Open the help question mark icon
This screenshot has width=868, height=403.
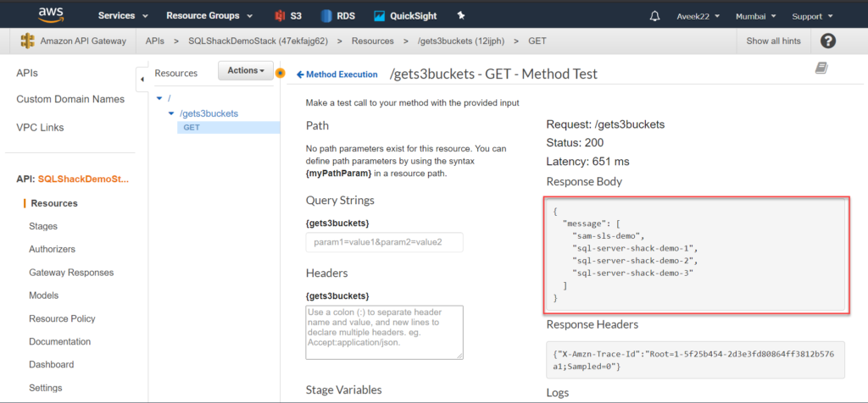click(828, 41)
